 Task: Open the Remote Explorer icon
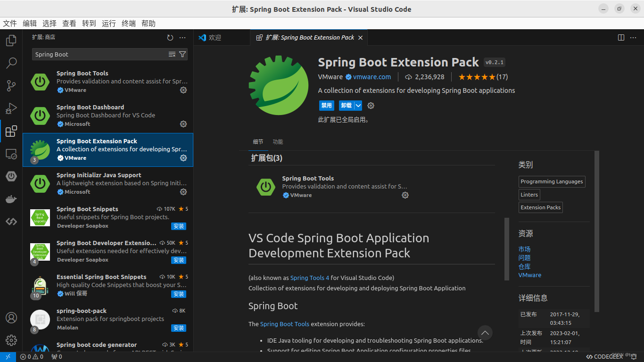pyautogui.click(x=11, y=154)
